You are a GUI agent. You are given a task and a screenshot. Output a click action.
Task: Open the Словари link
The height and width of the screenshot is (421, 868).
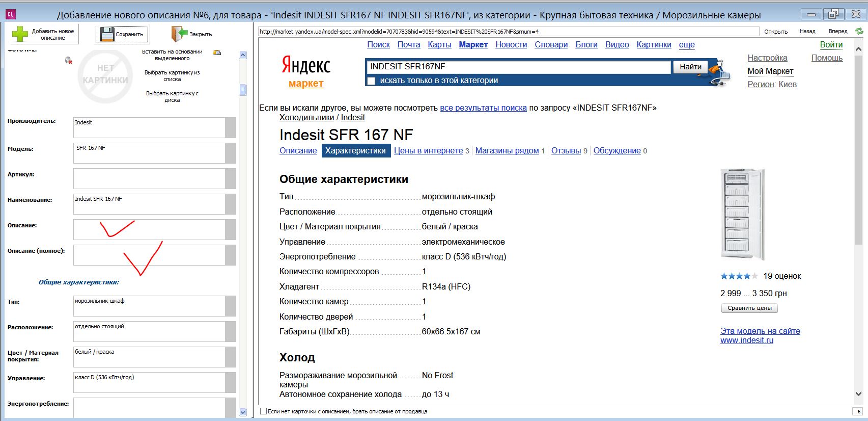click(x=551, y=45)
